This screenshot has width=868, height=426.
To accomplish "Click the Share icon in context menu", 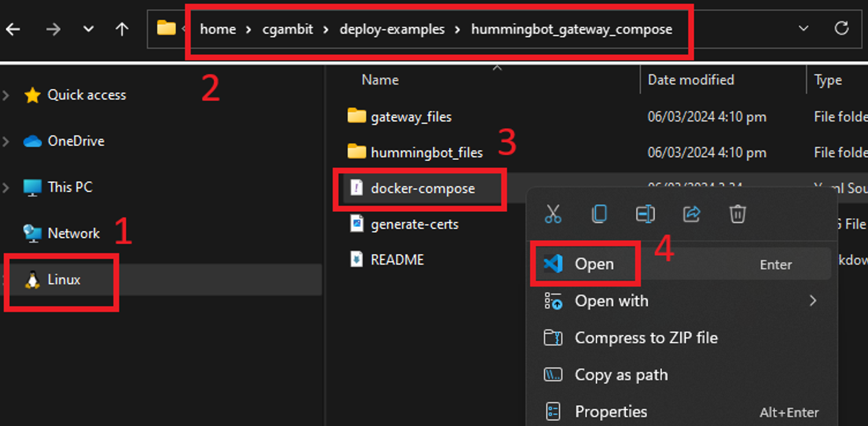I will [692, 214].
